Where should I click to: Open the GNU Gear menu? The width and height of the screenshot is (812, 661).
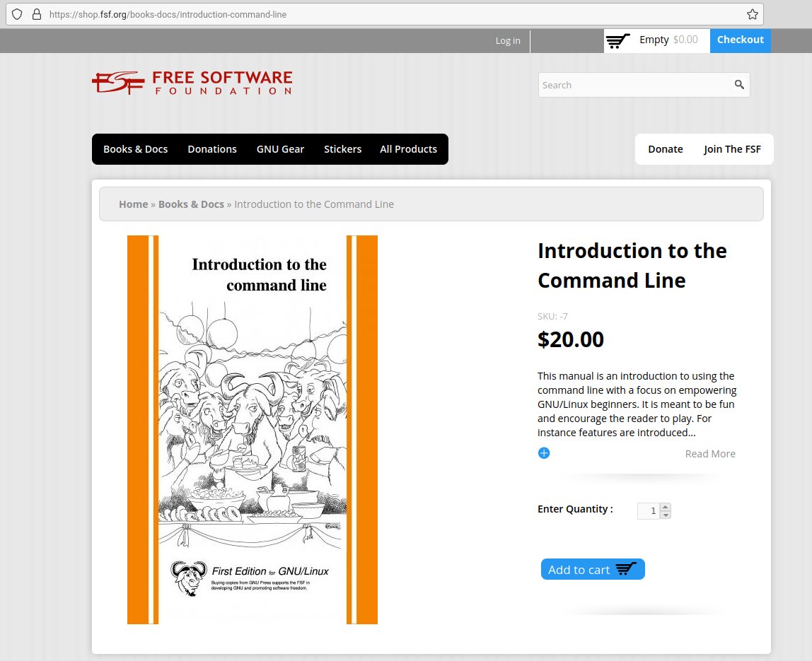[280, 149]
